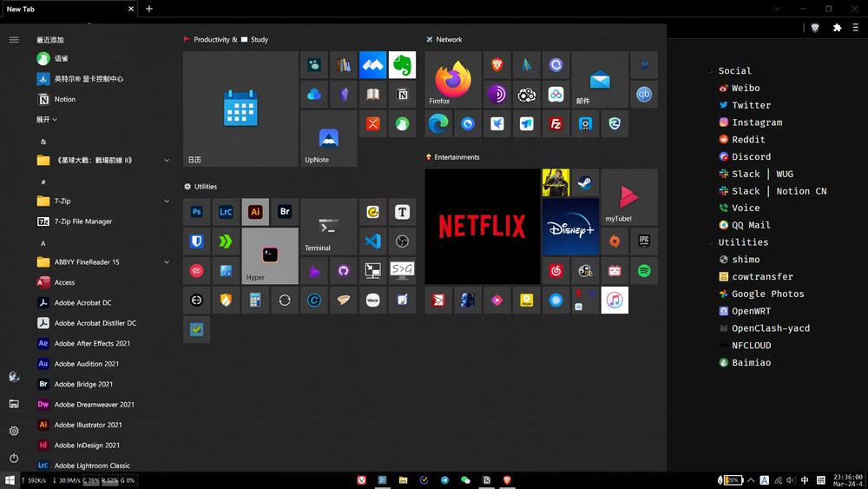Image resolution: width=868 pixels, height=489 pixels.
Task: Open the Telegram icon on taskbar
Action: 444,480
